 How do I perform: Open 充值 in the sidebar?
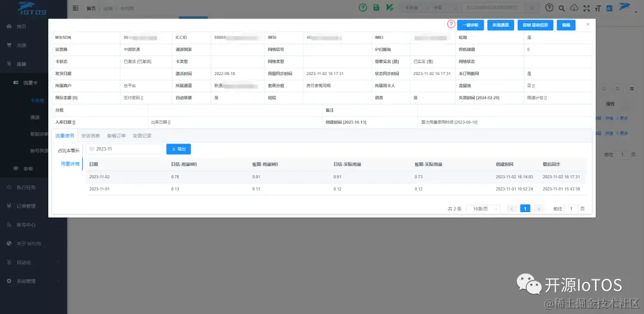[21, 45]
